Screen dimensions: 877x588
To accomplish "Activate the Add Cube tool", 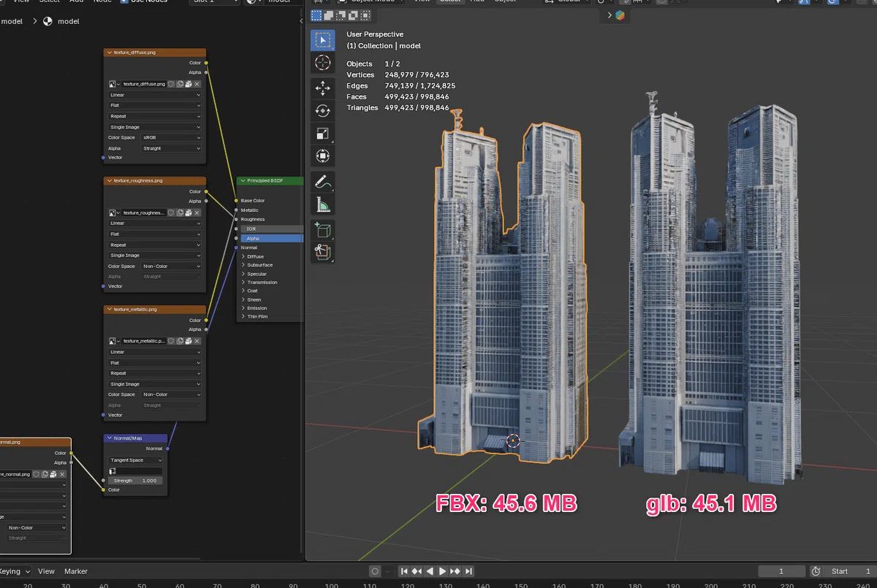I will [322, 230].
